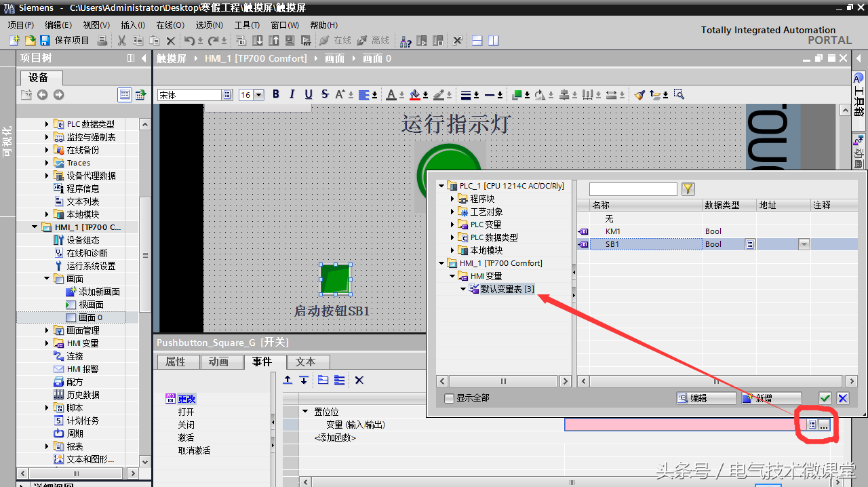Open address dropdown in SB1 row

[x=804, y=244]
